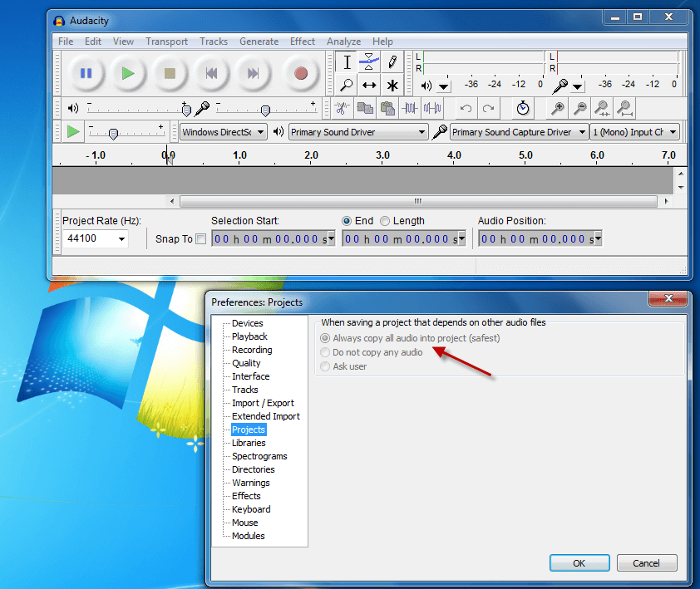Stop playback with the Stop button
The width and height of the screenshot is (700, 589).
pyautogui.click(x=170, y=73)
